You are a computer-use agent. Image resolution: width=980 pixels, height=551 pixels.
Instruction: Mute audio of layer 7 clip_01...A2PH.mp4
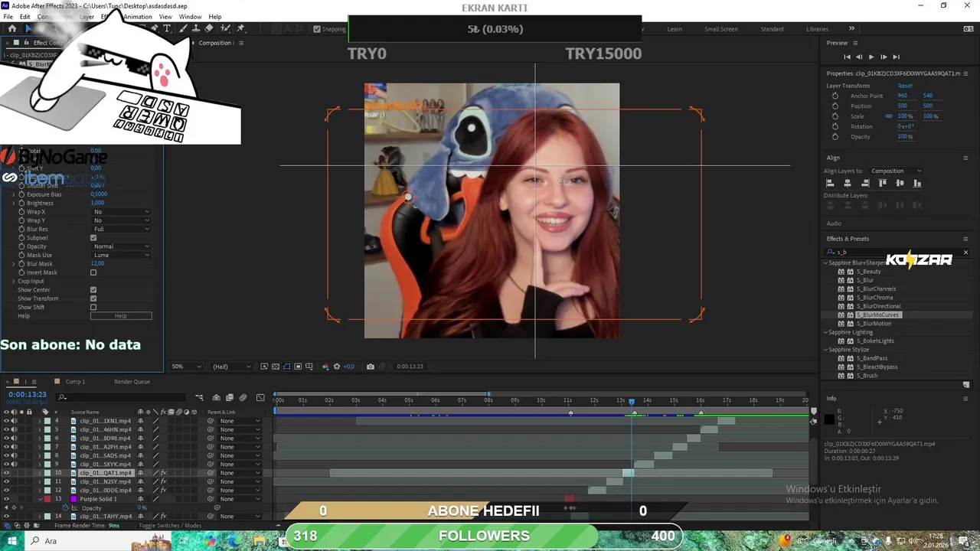(x=15, y=447)
